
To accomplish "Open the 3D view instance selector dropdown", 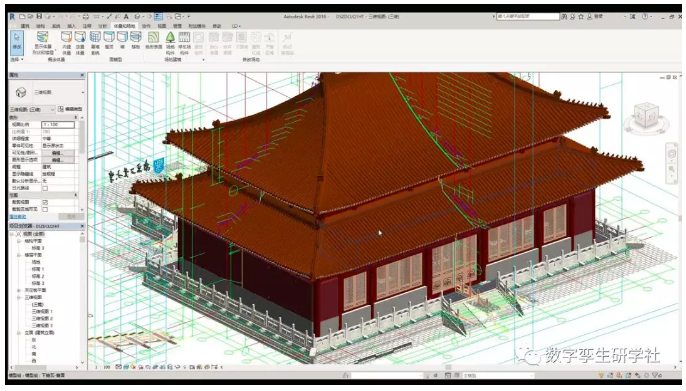I will point(32,109).
